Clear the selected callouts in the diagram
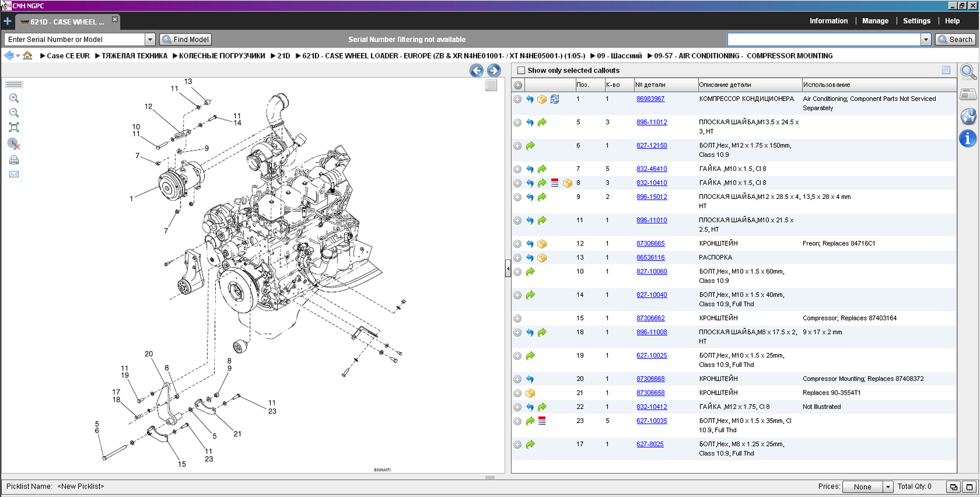This screenshot has height=497, width=980. [x=14, y=144]
